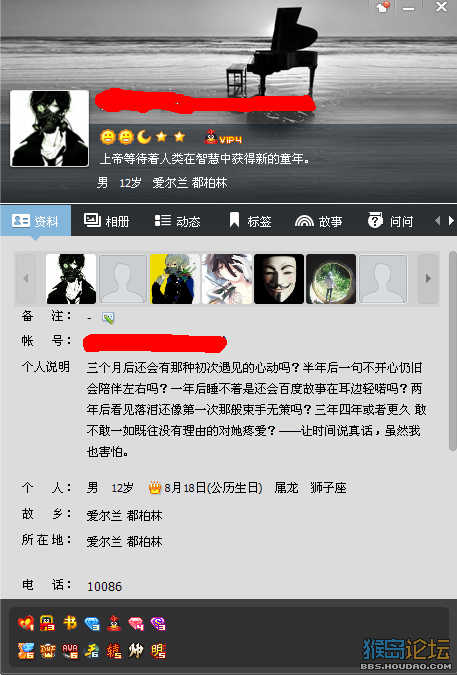Show previous avatars in photo strip
This screenshot has width=457, height=675.
pyautogui.click(x=26, y=279)
